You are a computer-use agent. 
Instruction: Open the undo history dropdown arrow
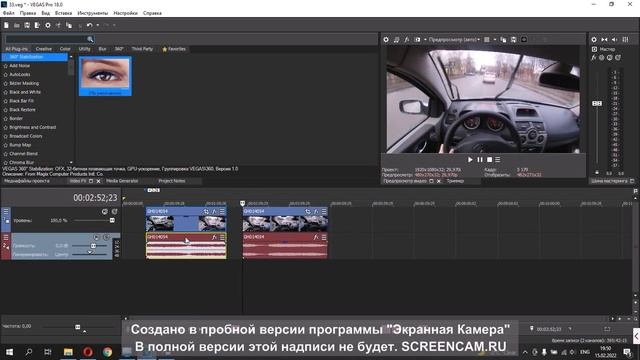tap(98, 25)
